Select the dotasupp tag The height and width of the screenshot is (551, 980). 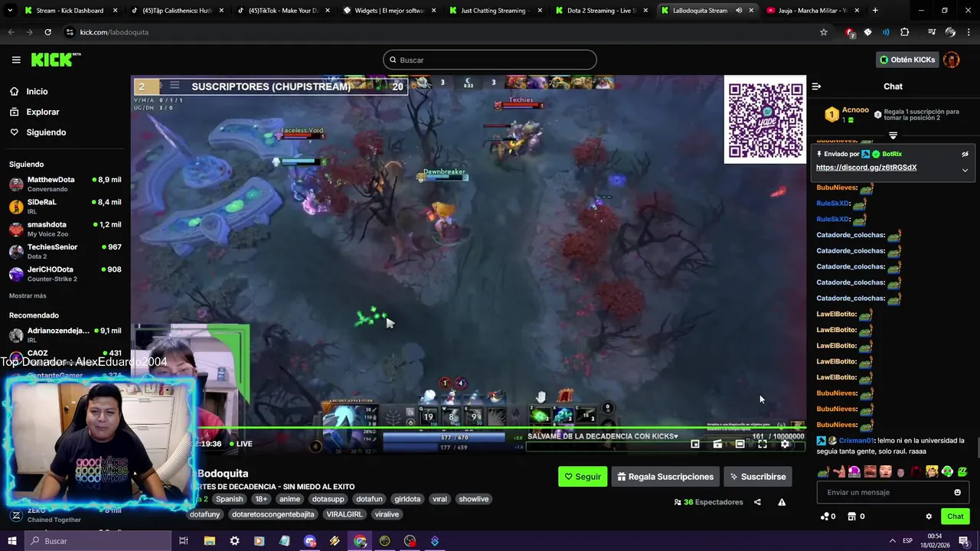point(328,499)
